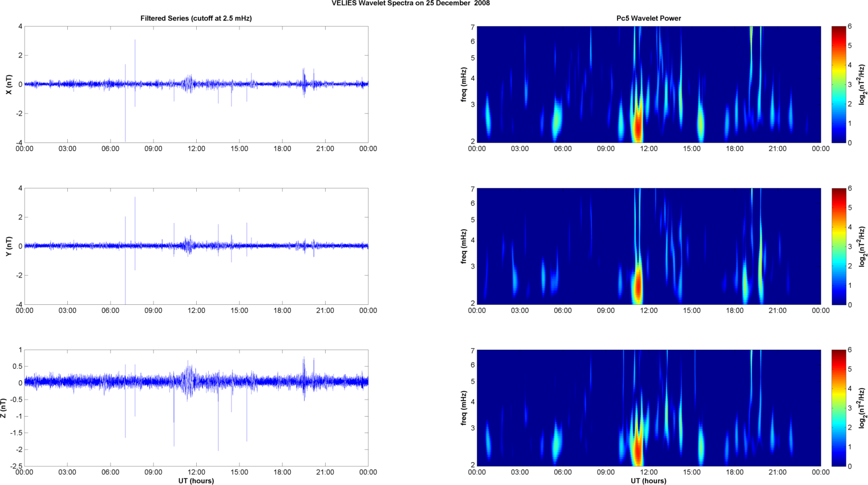The height and width of the screenshot is (485, 868).
Task: Click the colorbar beside the Z spectrogram
Action: (838, 408)
